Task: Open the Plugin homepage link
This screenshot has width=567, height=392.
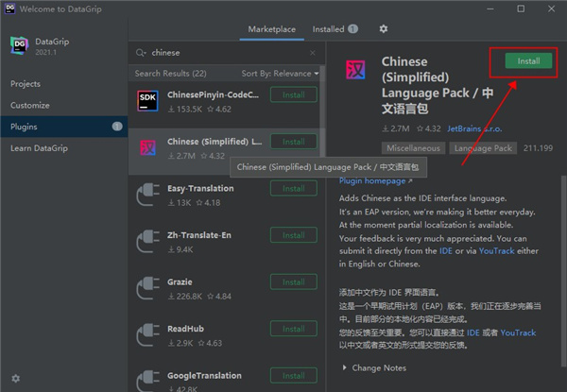Action: [x=374, y=180]
